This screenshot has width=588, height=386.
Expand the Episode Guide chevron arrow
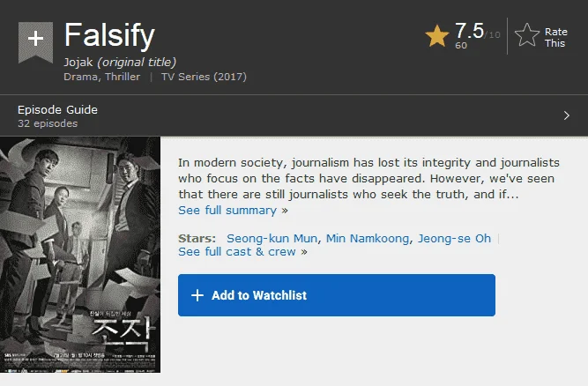pyautogui.click(x=566, y=115)
